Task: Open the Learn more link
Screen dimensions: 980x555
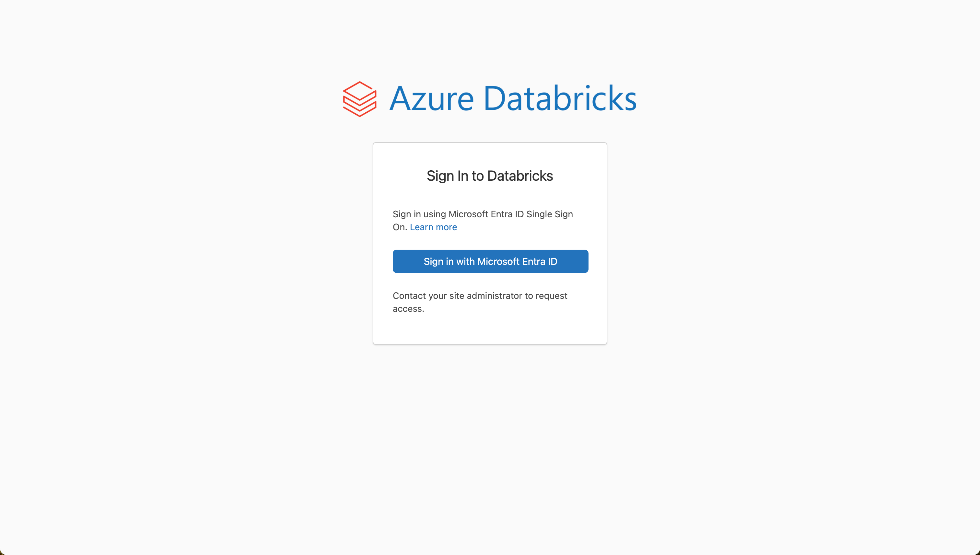Action: click(433, 227)
